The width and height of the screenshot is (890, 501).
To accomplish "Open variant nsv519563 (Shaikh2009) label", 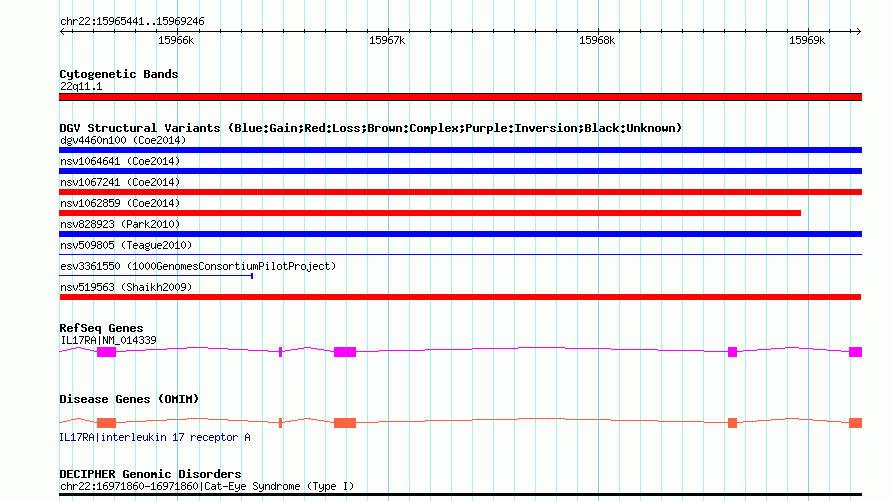I will pyautogui.click(x=126, y=287).
